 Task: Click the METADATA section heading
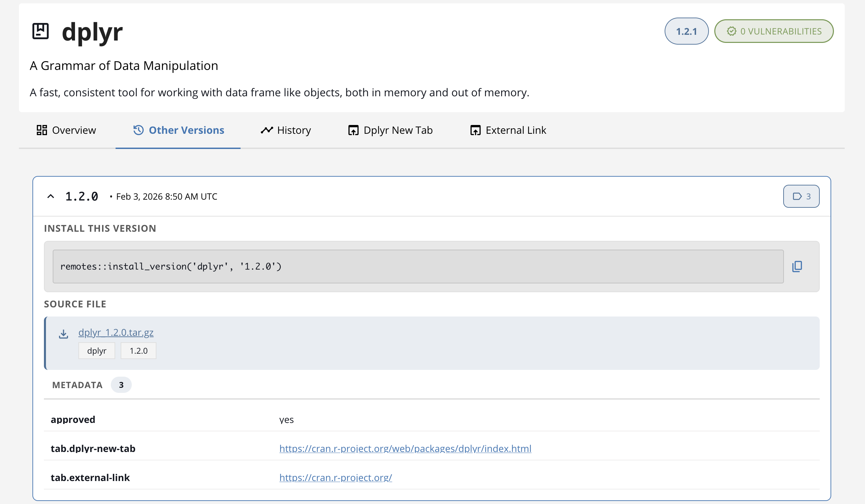(x=78, y=385)
